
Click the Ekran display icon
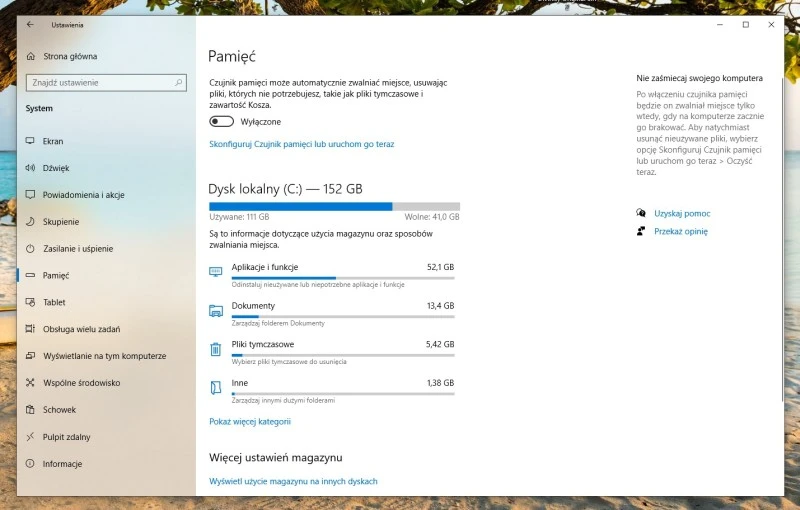tap(30, 141)
